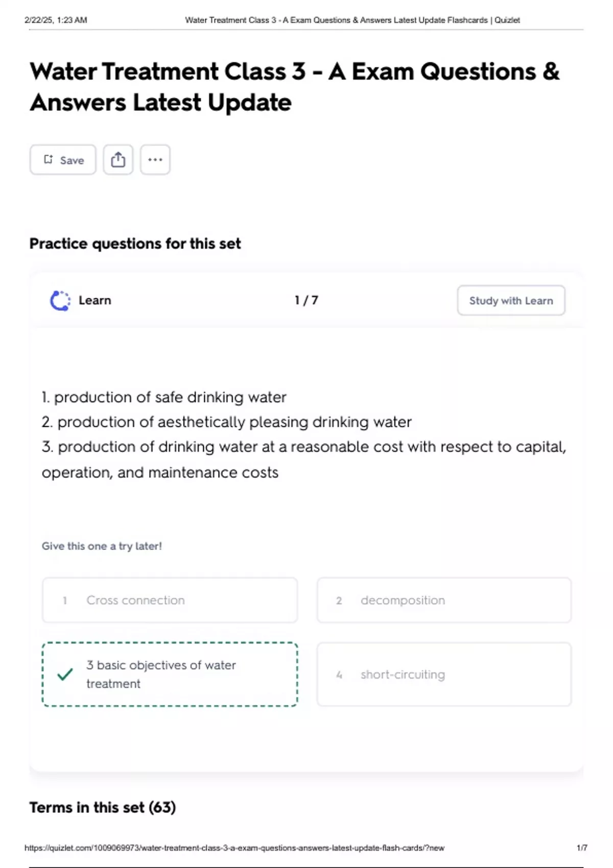Click the green checkmark on selected answer

(x=65, y=674)
